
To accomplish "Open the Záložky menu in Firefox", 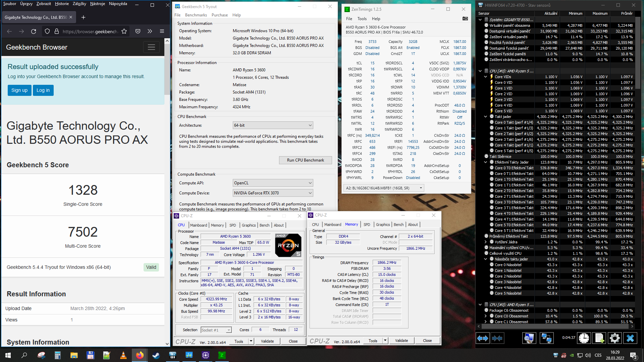I will (79, 4).
